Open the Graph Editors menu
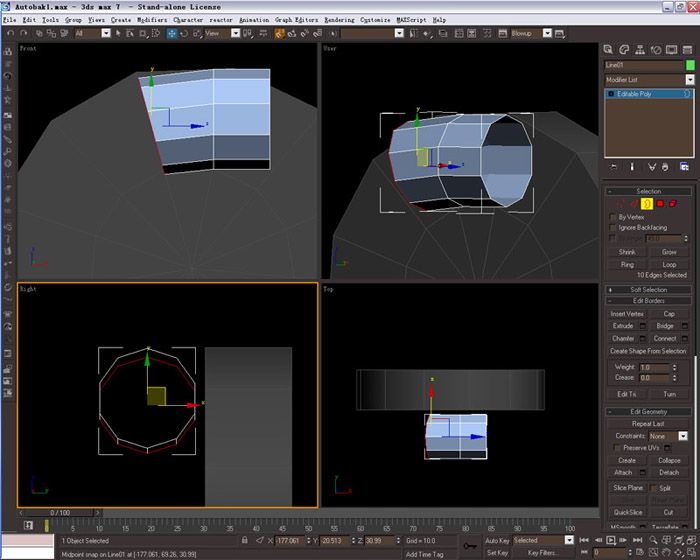This screenshot has width=700, height=560. point(296,20)
